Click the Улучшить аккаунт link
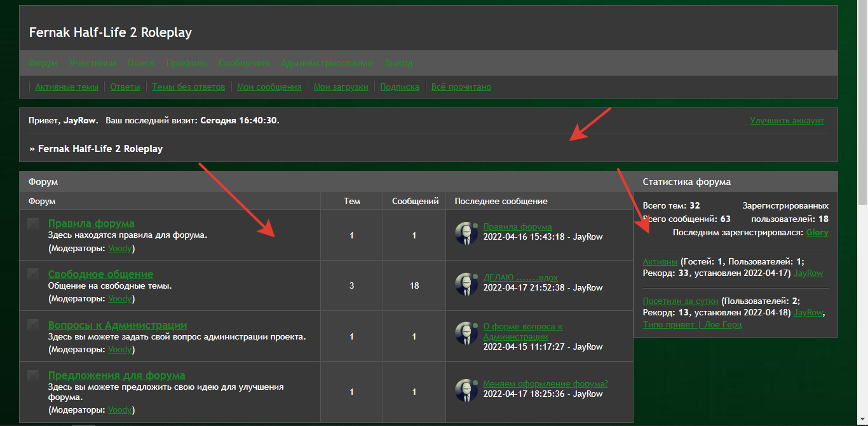868x426 pixels. tap(787, 120)
